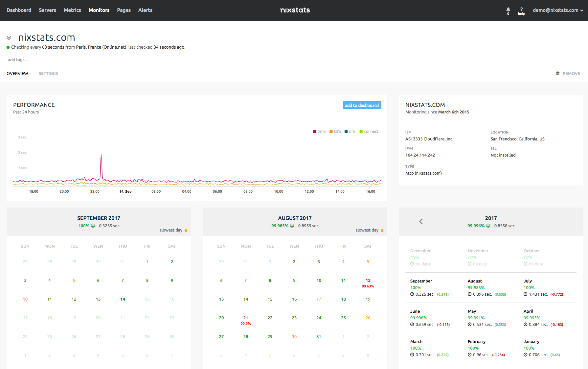The width and height of the screenshot is (588, 369).
Task: Open February month summary in 2017 panel
Action: (486, 348)
